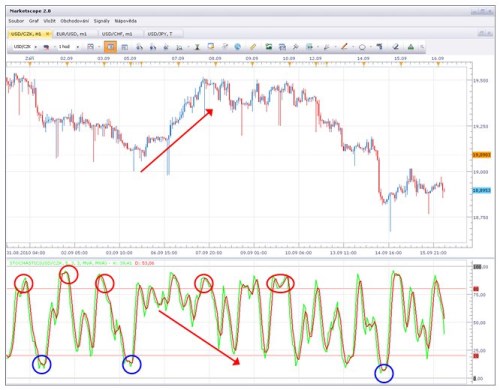
Task: Click the orange current price label on axis
Action: [481, 155]
